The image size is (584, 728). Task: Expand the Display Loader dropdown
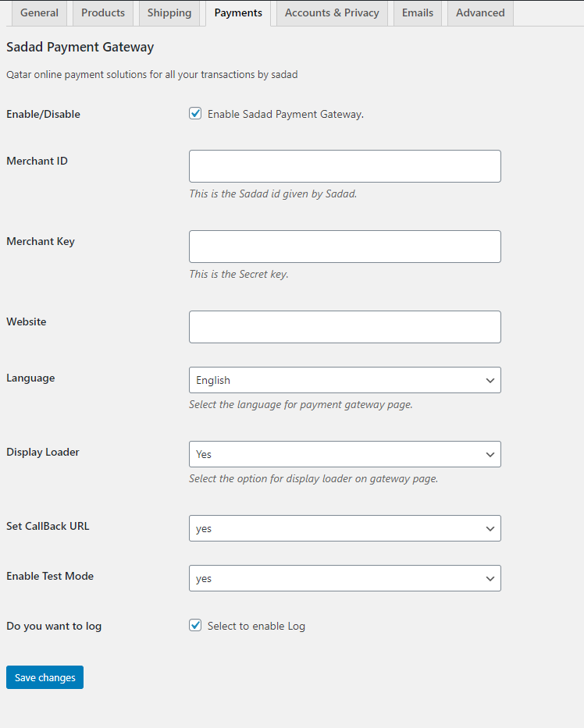coord(344,454)
